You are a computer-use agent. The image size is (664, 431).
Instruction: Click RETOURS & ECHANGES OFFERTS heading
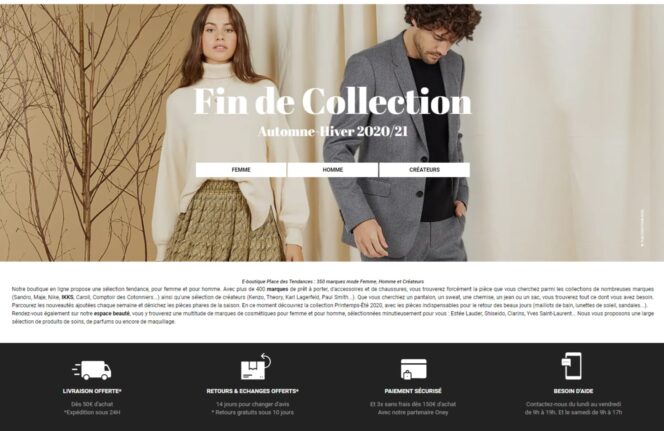252,391
